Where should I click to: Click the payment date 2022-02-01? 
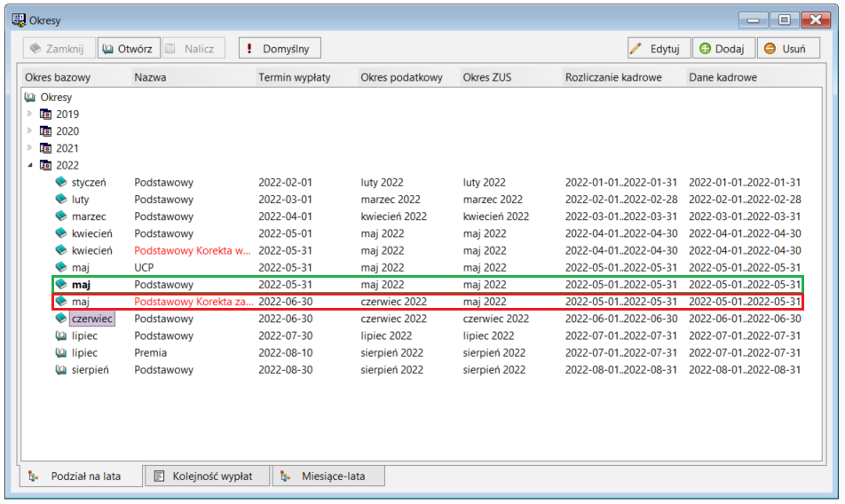(285, 182)
